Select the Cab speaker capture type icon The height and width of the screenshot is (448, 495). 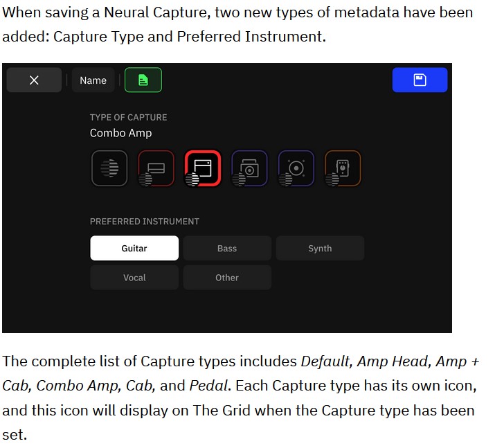click(296, 168)
